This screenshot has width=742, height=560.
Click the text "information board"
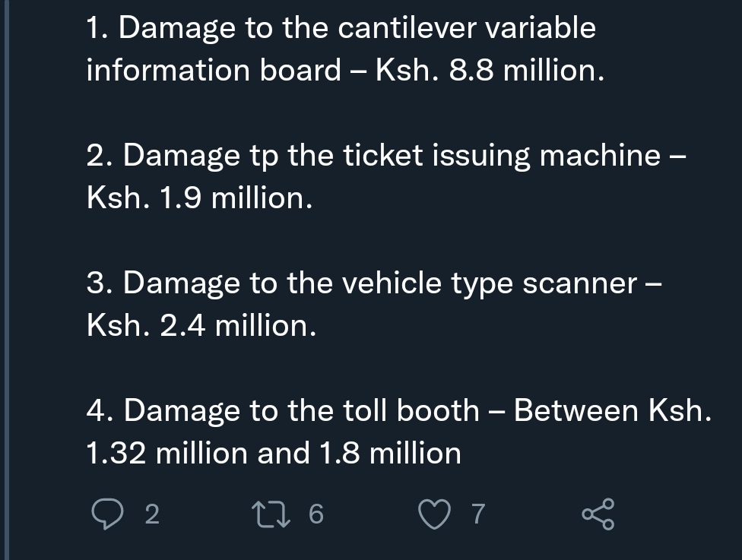coord(214,71)
